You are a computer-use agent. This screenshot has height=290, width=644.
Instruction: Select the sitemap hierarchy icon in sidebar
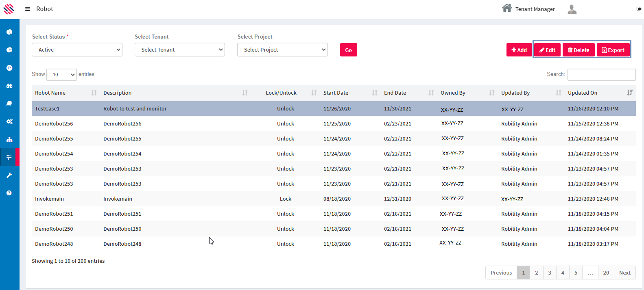coord(9,139)
